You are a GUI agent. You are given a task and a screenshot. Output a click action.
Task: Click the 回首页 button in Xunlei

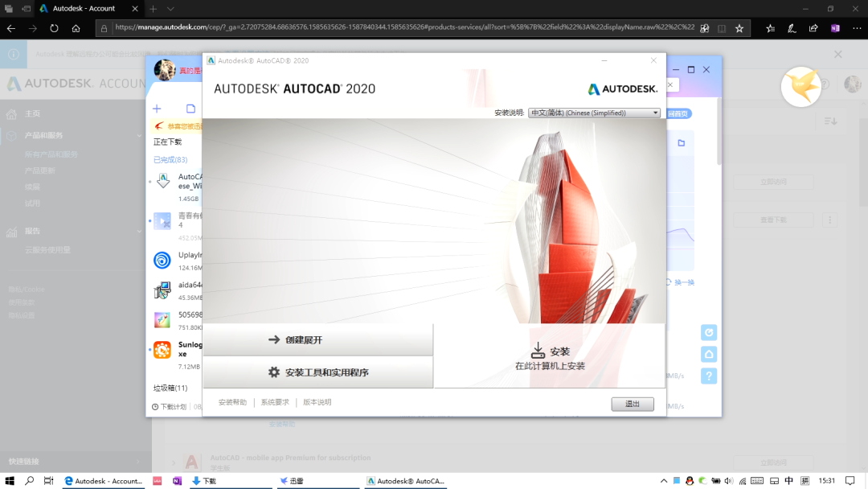point(678,113)
